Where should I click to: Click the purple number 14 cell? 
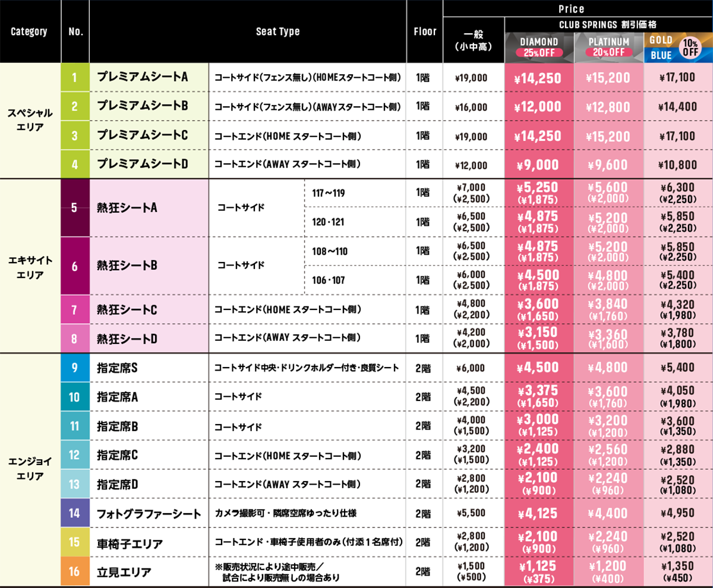coord(75,514)
